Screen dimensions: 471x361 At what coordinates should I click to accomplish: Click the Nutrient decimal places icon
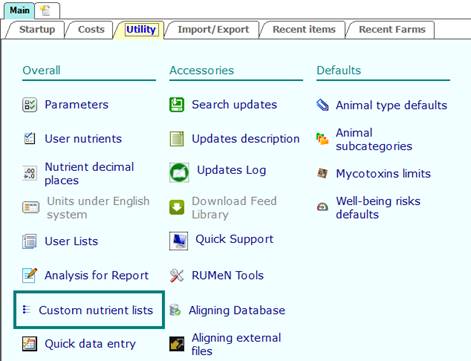(x=29, y=173)
